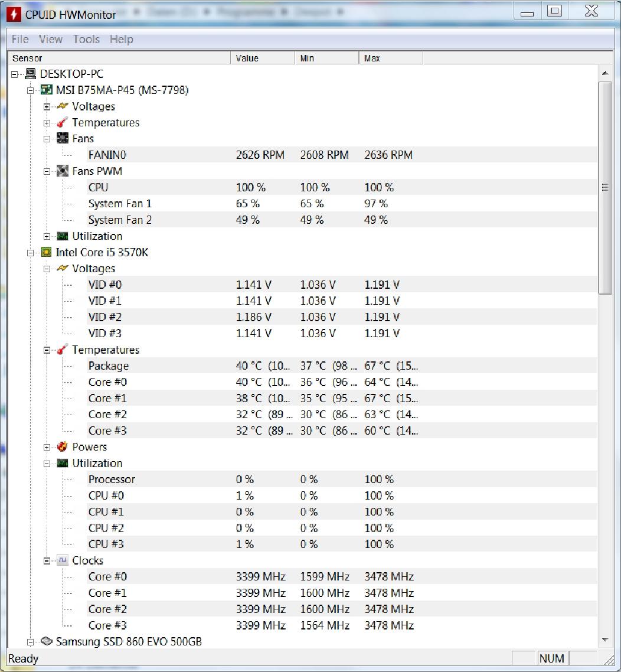Image resolution: width=621 pixels, height=672 pixels.
Task: Collapse the Samsung SSD 860 EVO node
Action: (31, 642)
